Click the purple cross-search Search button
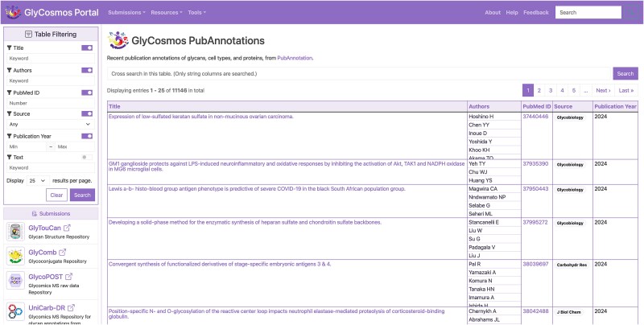 625,73
